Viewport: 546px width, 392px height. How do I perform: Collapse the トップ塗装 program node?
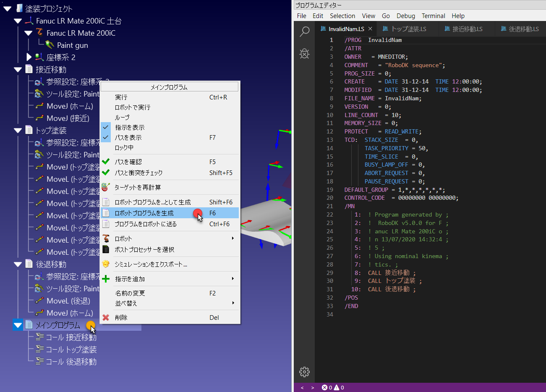(18, 130)
